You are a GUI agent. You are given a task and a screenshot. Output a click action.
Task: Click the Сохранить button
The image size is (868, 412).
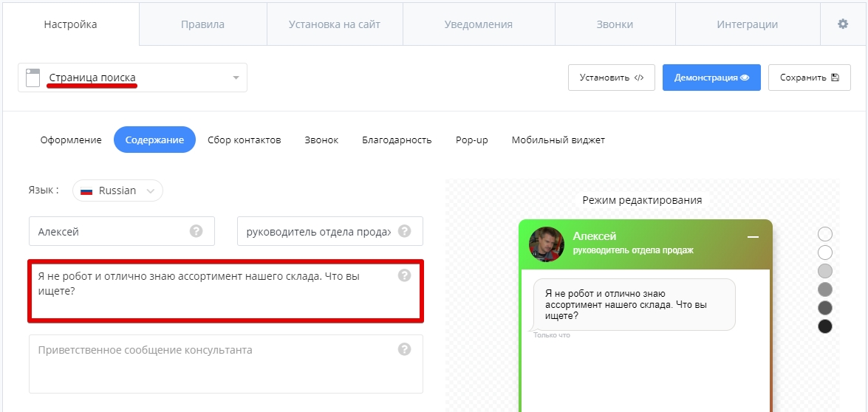click(810, 78)
